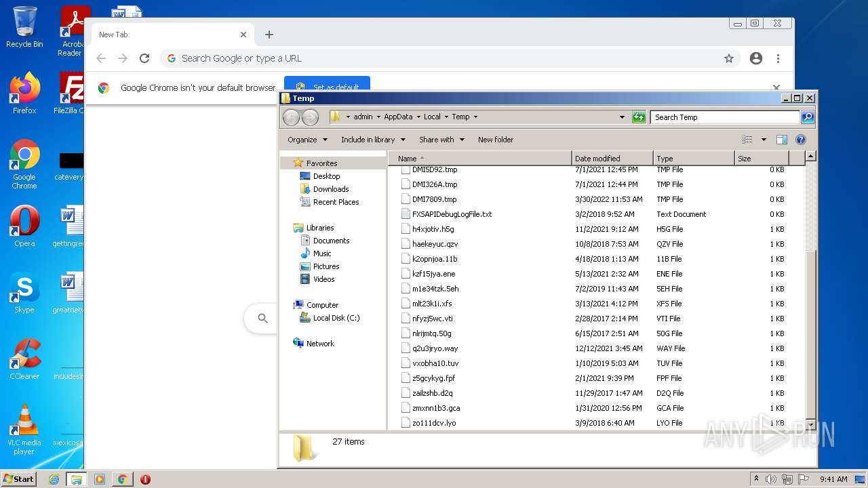Sort by Date modified column
This screenshot has width=868, height=488.
coord(612,159)
